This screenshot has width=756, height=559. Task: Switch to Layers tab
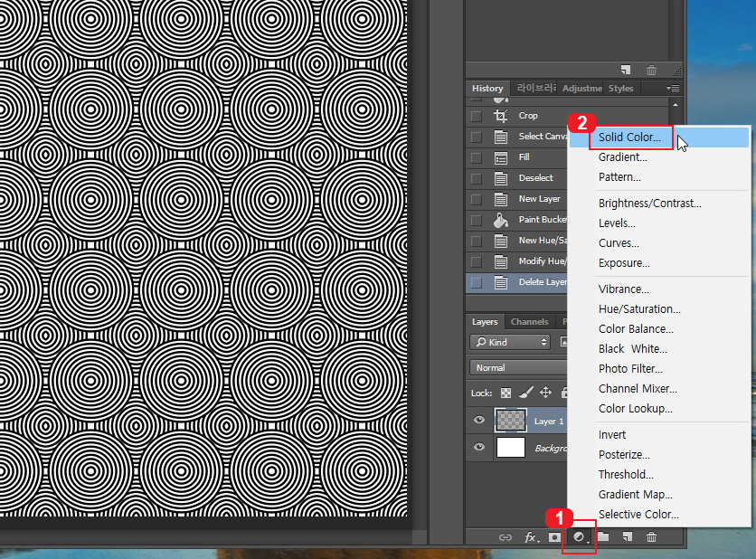point(485,322)
